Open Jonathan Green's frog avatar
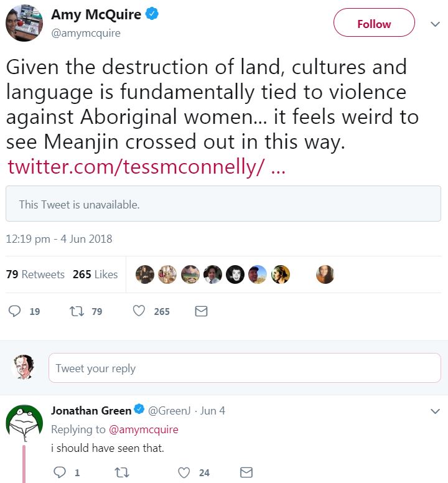Viewport: 448px width, 483px height. [x=24, y=421]
